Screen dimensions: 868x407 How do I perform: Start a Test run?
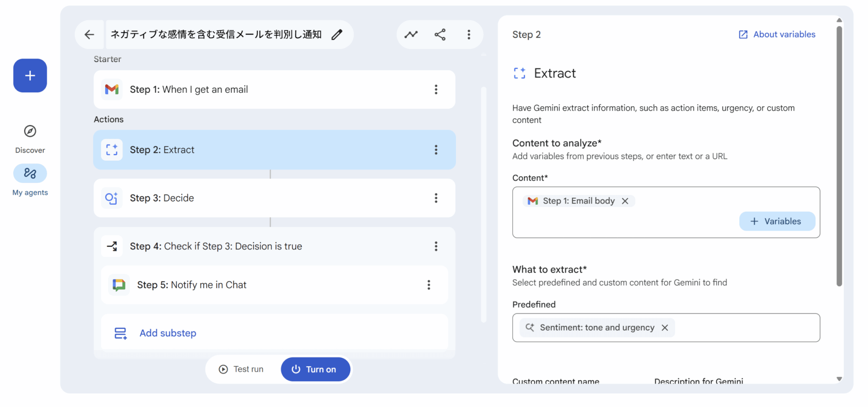(242, 369)
